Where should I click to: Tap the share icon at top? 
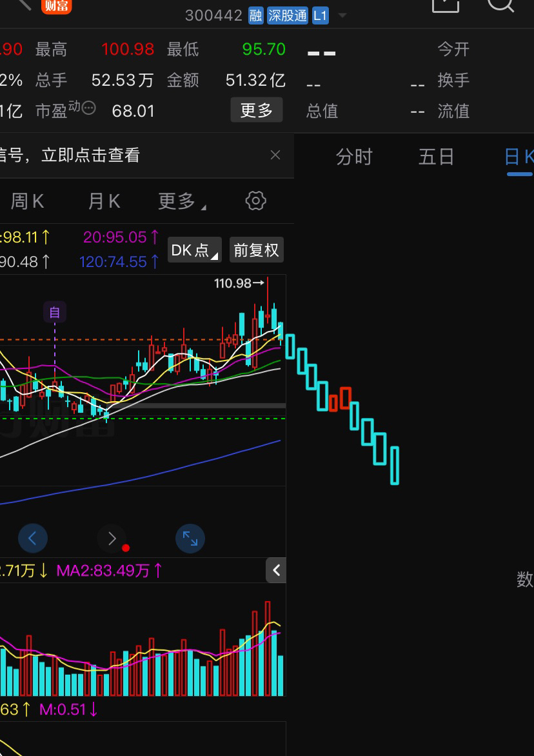coord(445,5)
